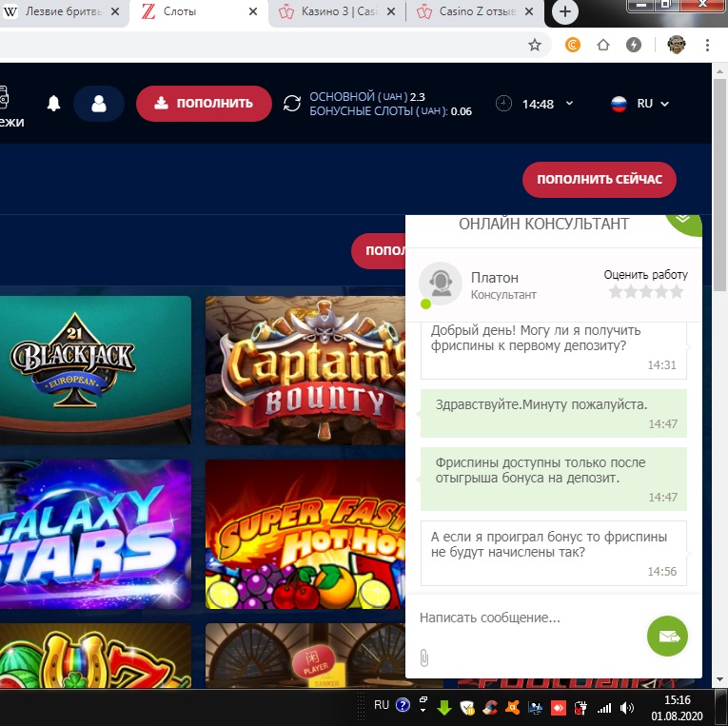The width and height of the screenshot is (728, 726).
Task: Refresh balance with circular arrows icon
Action: (292, 103)
